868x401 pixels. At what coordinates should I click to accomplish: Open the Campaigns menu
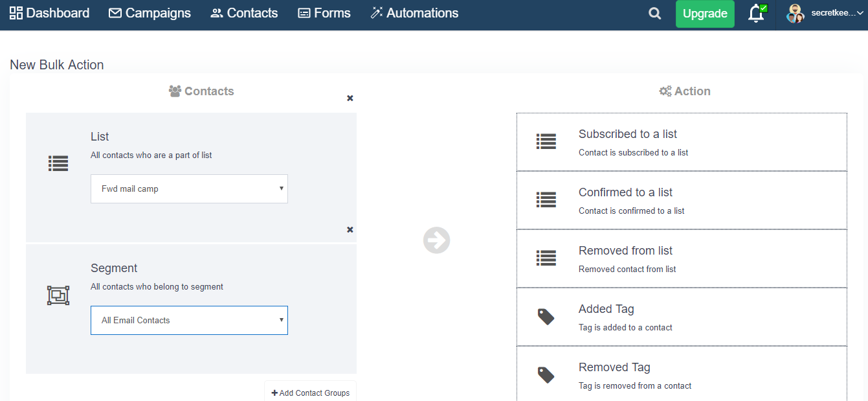click(x=150, y=13)
